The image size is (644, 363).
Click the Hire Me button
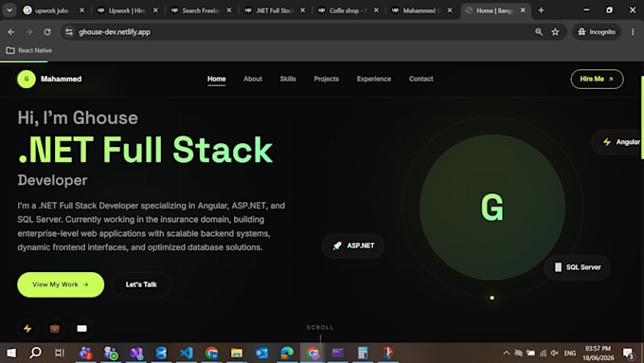[597, 79]
